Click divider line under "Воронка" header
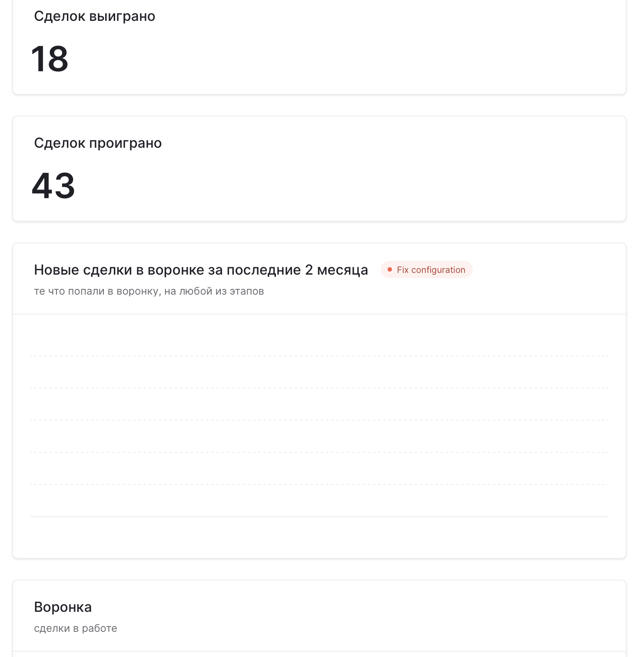Screen dimensions: 644x657 [319, 651]
